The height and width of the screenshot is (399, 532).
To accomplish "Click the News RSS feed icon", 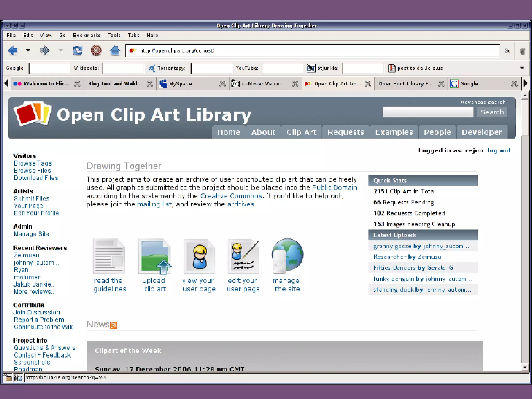I will pos(114,325).
